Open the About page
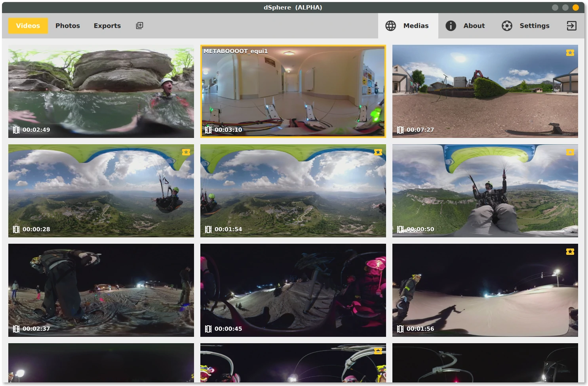 (x=465, y=26)
